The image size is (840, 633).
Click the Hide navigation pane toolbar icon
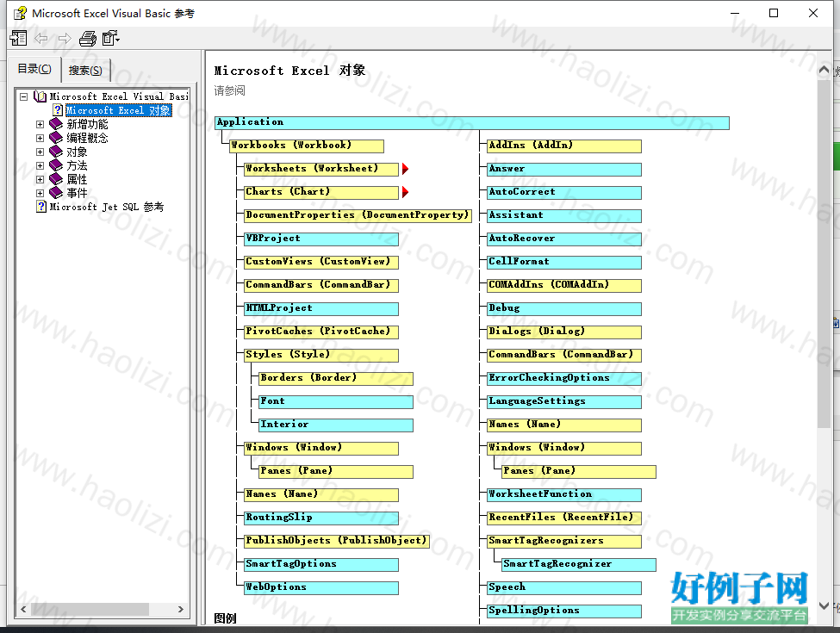(18, 38)
